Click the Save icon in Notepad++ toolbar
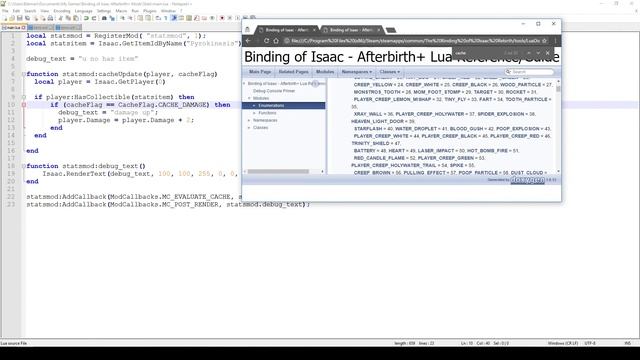This screenshot has height=360, width=640. pyautogui.click(x=20, y=18)
